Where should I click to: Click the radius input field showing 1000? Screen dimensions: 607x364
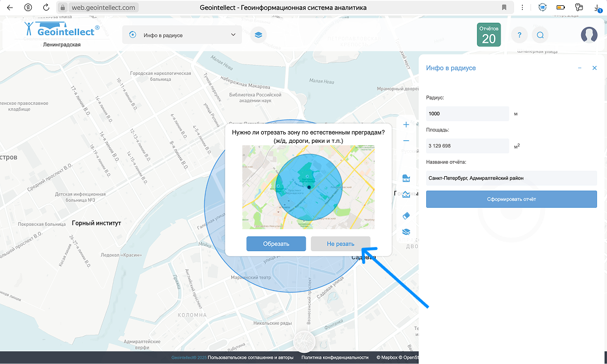pyautogui.click(x=468, y=114)
